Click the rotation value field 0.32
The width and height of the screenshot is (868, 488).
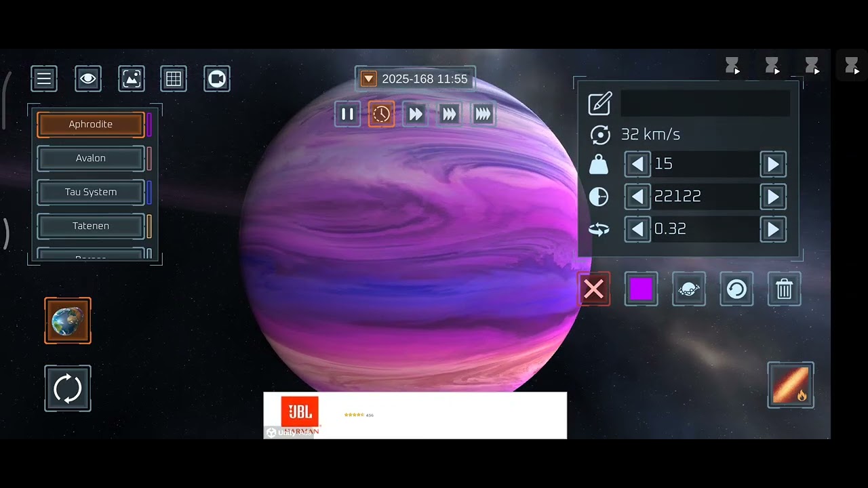pos(705,229)
